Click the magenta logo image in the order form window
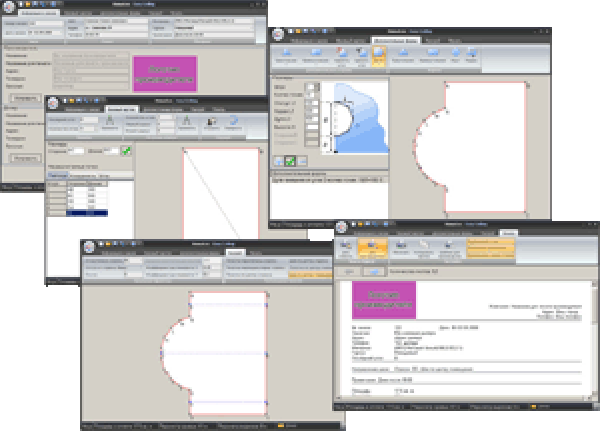The height and width of the screenshot is (431, 600). (165, 74)
